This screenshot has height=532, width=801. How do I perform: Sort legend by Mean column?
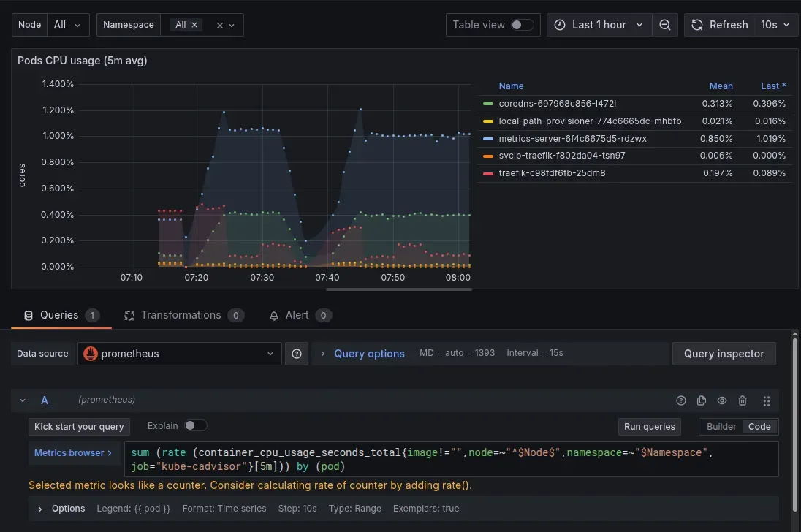point(721,86)
